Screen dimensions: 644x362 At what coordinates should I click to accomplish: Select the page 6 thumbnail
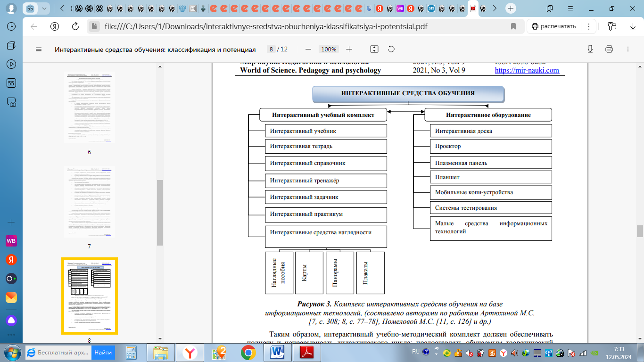click(x=89, y=107)
